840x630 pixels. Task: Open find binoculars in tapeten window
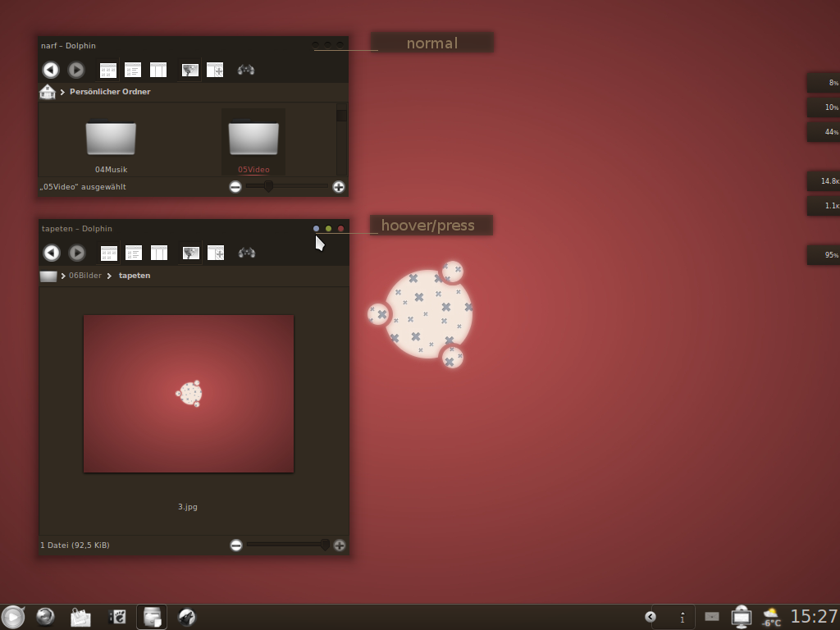(x=246, y=253)
